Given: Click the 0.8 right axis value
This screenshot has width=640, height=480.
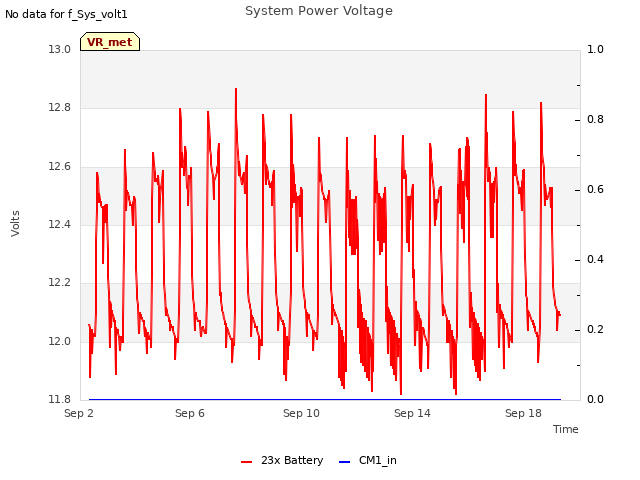Looking at the screenshot, I should point(596,120).
